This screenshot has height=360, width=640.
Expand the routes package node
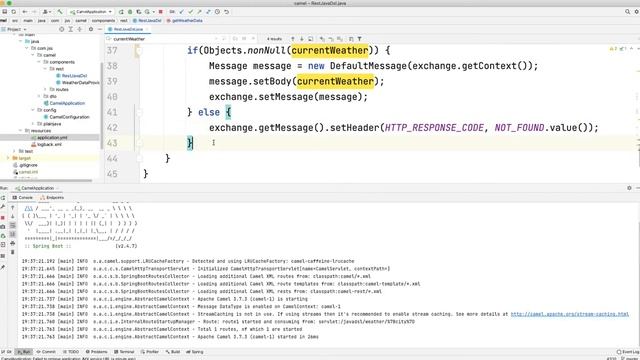(x=45, y=89)
